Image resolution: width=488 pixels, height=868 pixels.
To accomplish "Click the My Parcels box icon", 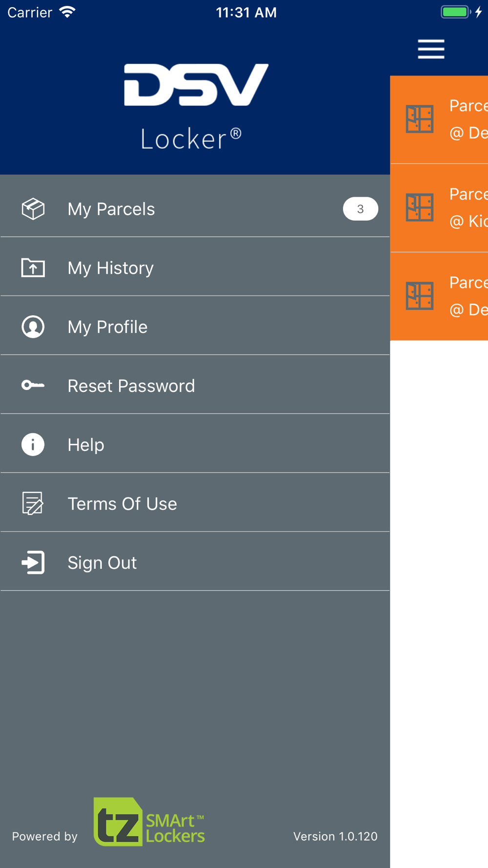I will (33, 209).
